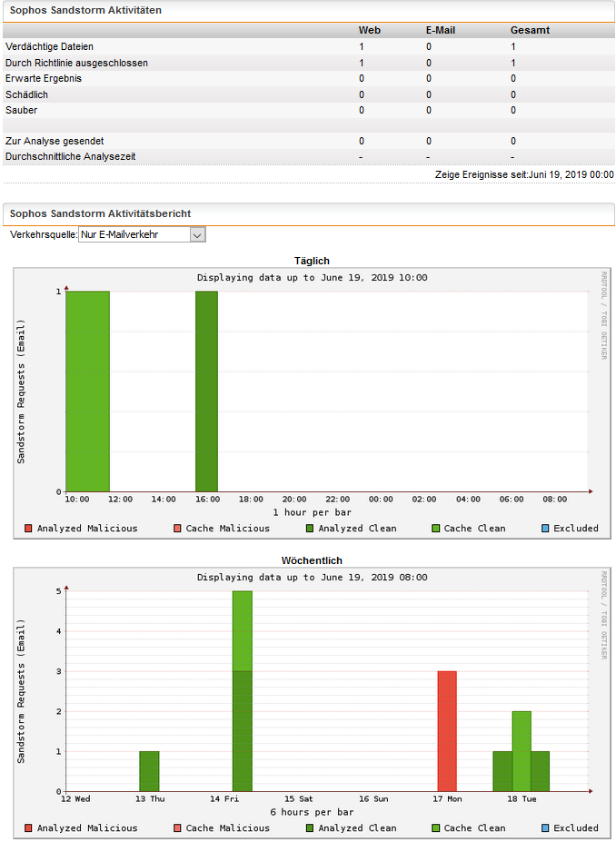Click the Web column header

(x=370, y=31)
